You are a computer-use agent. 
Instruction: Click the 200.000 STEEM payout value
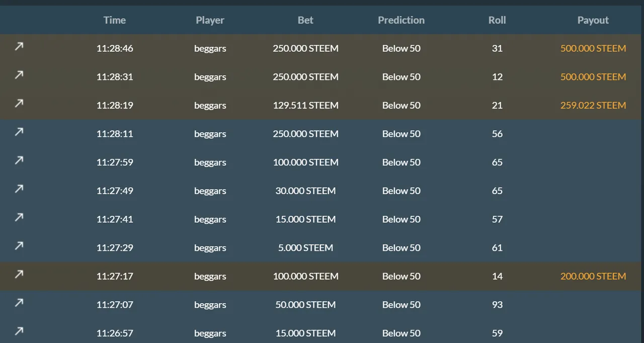[x=593, y=276]
